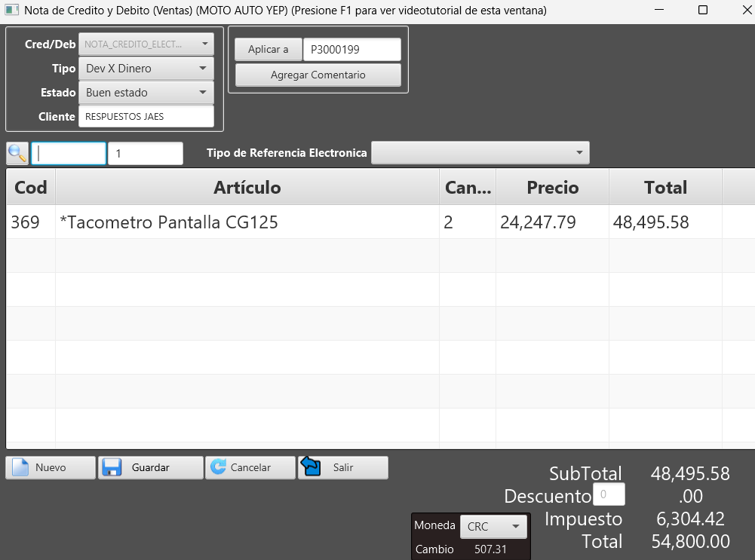Open the Cred/Deb NOTA_CREDITO dropdown
Image resolution: width=755 pixels, height=560 pixels.
(x=146, y=44)
